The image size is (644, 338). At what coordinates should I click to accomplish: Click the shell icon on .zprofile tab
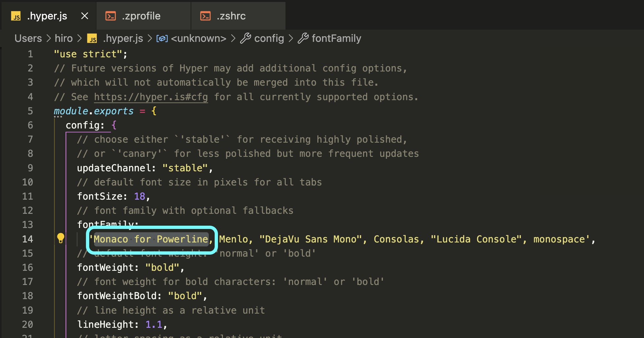click(x=111, y=16)
